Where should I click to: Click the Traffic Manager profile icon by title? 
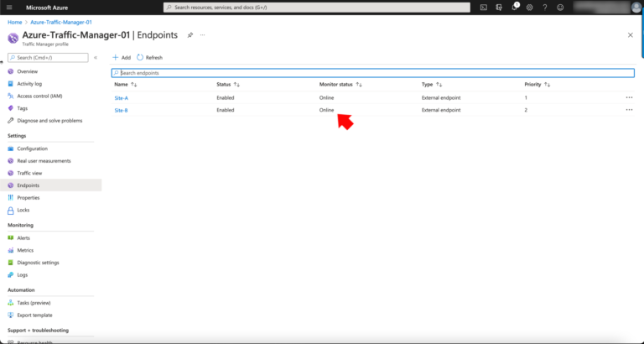click(x=13, y=39)
